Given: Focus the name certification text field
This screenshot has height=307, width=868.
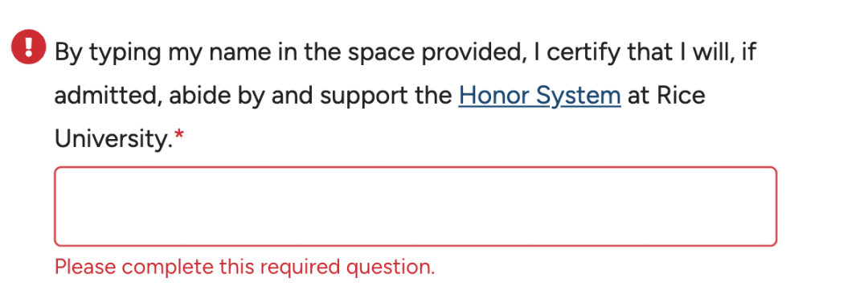Looking at the screenshot, I should [x=416, y=207].
